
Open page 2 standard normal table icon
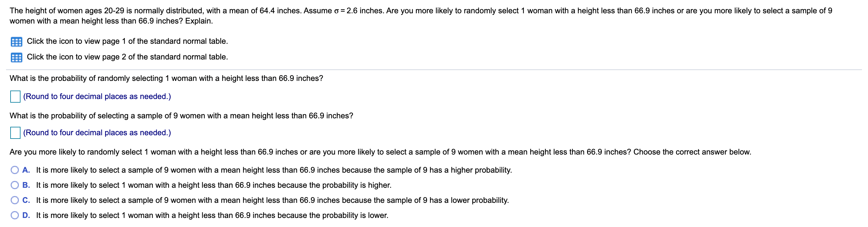click(x=16, y=57)
